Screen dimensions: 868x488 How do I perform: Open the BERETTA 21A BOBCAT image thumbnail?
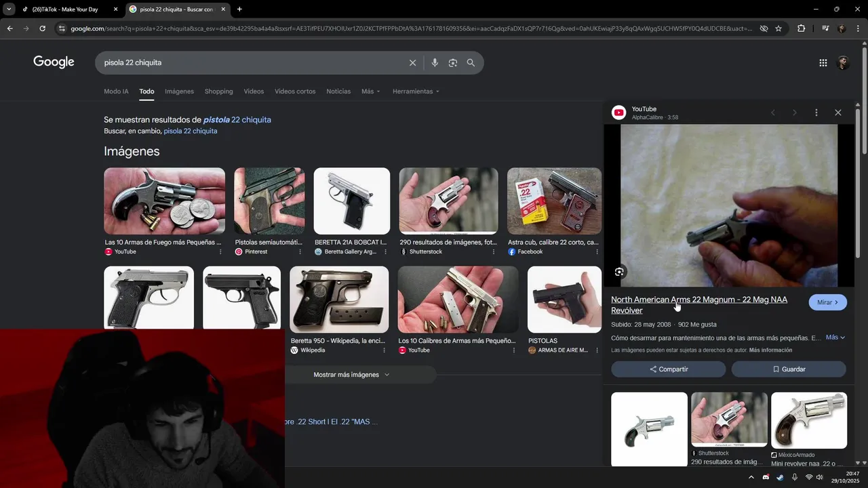tap(352, 201)
